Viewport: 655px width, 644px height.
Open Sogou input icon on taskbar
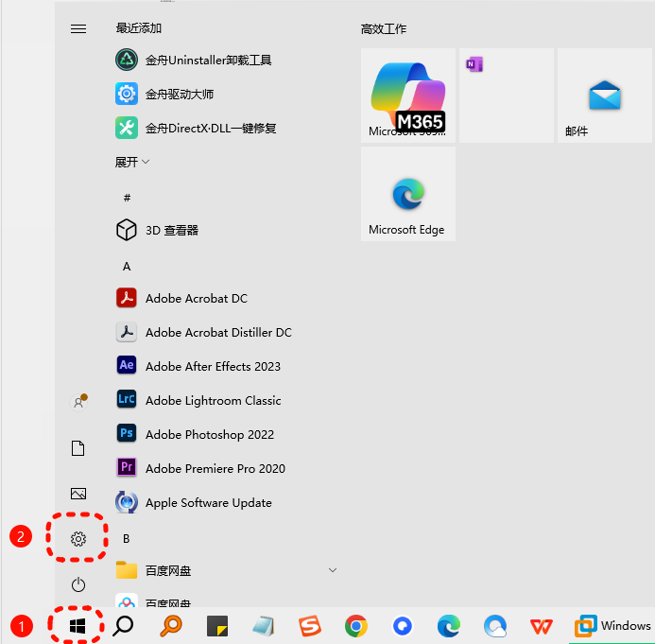tap(309, 626)
